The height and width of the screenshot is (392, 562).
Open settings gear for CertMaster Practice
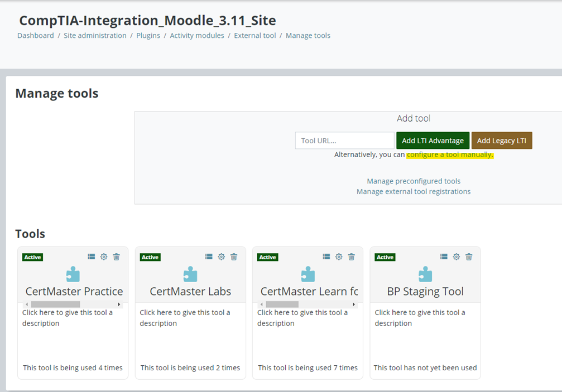[104, 257]
